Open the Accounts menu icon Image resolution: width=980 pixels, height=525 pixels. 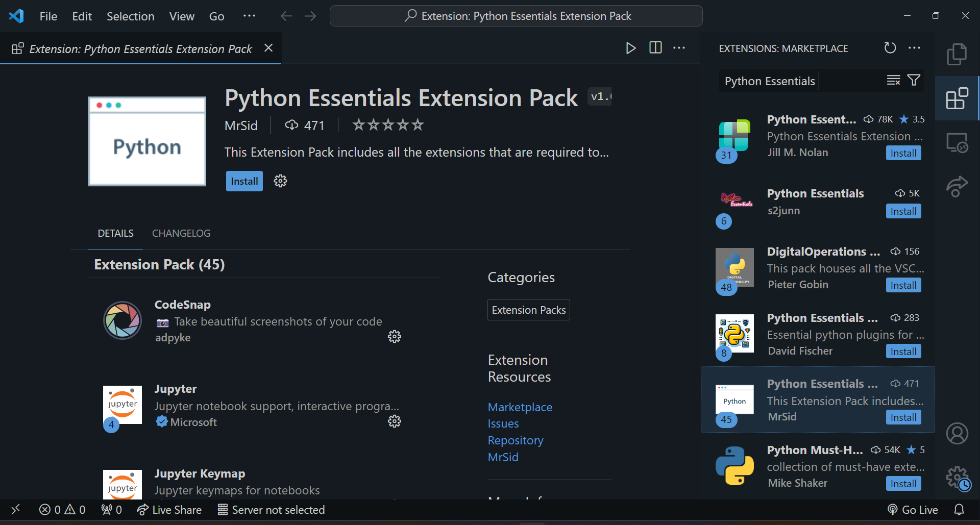[957, 434]
